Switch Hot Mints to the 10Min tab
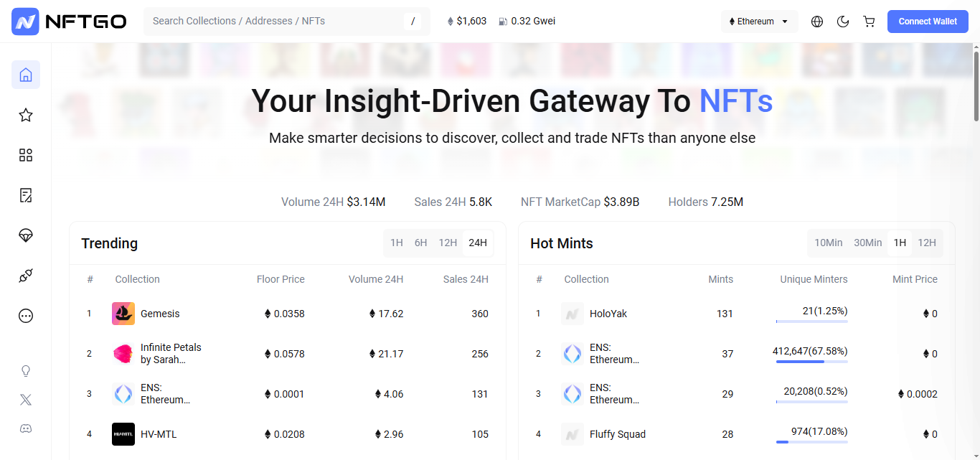 pyautogui.click(x=829, y=243)
